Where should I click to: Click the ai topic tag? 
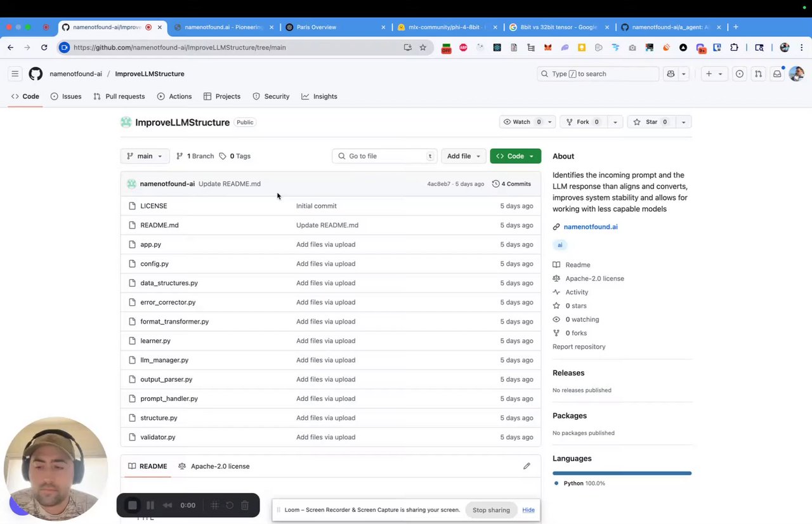[x=560, y=245]
